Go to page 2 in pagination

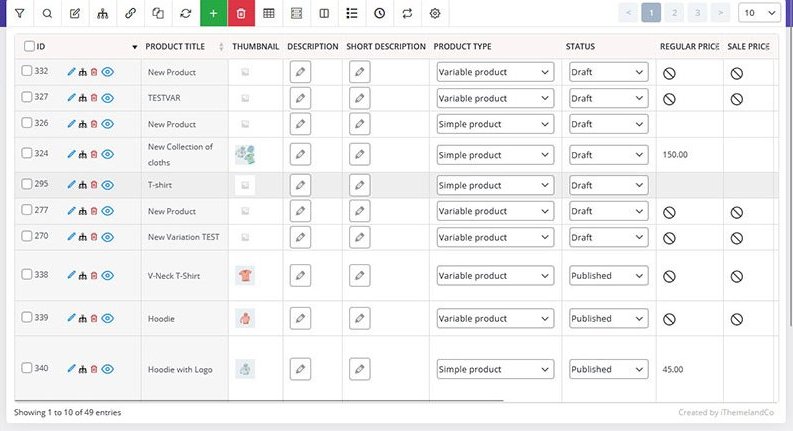click(x=676, y=13)
